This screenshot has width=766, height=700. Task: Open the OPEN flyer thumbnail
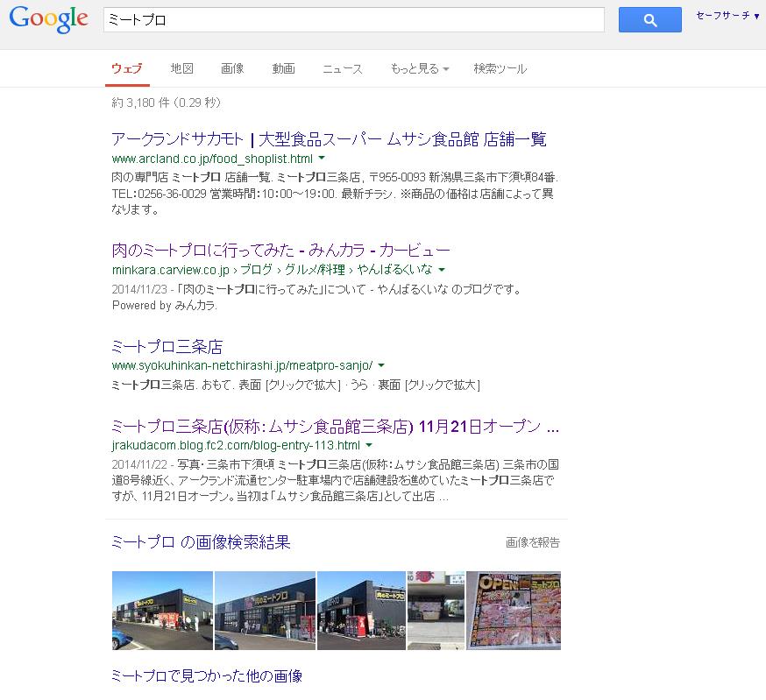pos(514,611)
